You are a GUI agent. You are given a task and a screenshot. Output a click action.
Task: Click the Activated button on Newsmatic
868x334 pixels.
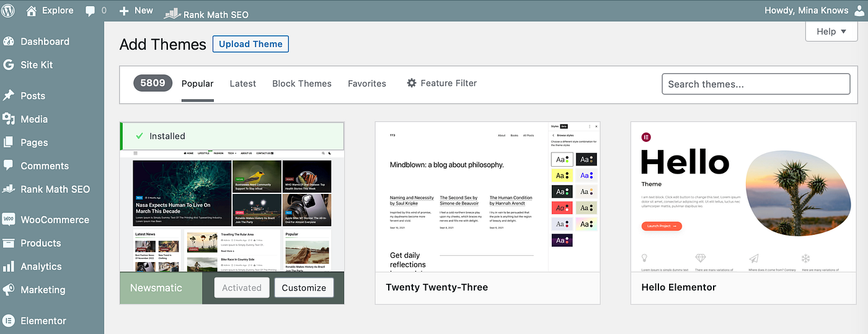tap(242, 288)
